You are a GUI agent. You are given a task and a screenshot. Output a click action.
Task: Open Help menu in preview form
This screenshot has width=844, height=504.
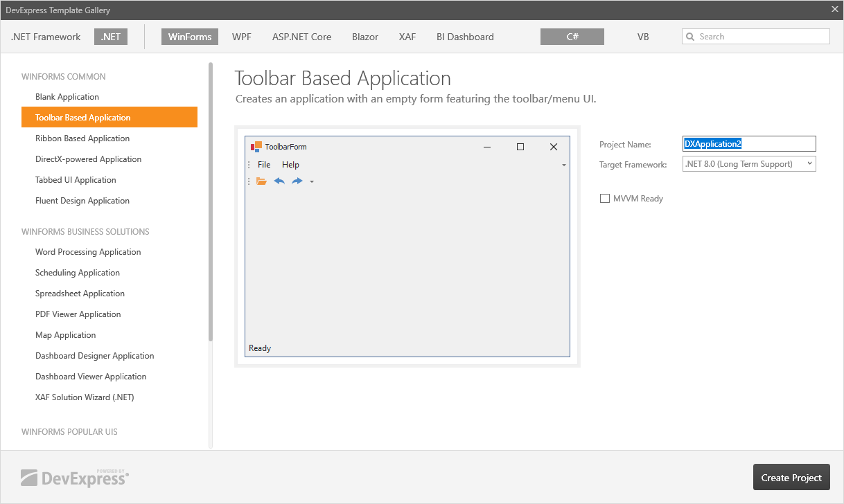tap(290, 165)
